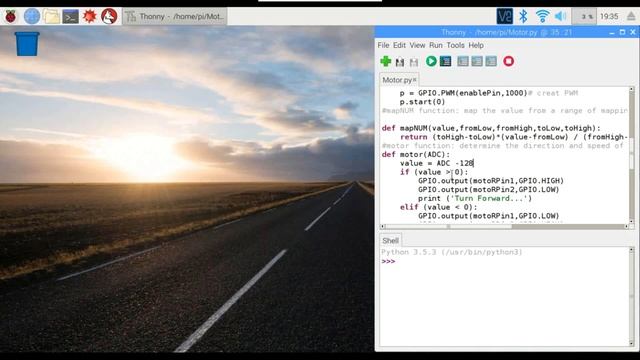This screenshot has height=360, width=640.
Task: Start debugging the current script
Action: [445, 61]
